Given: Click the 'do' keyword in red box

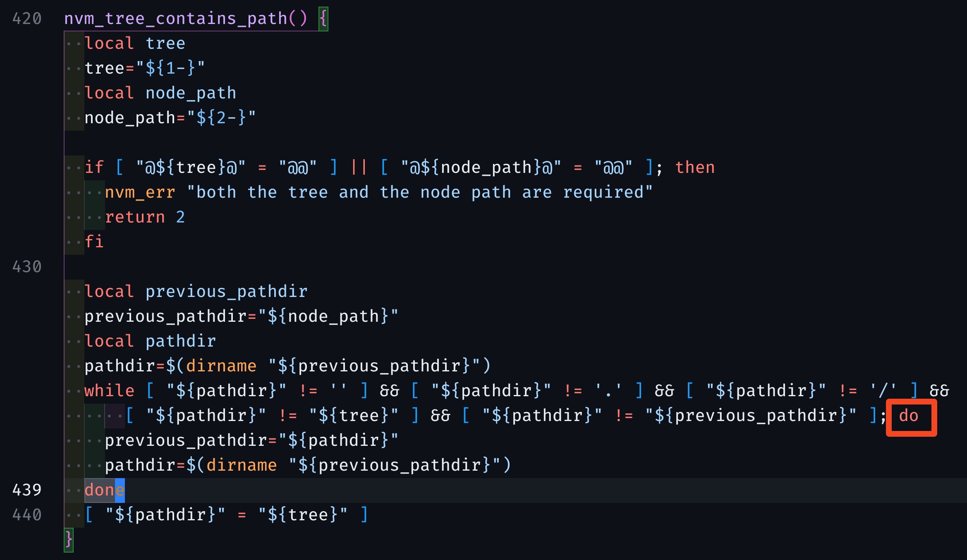Looking at the screenshot, I should click(x=908, y=416).
